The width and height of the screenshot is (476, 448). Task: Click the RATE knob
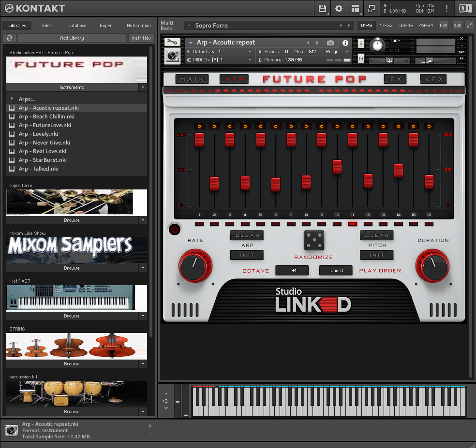pos(195,266)
